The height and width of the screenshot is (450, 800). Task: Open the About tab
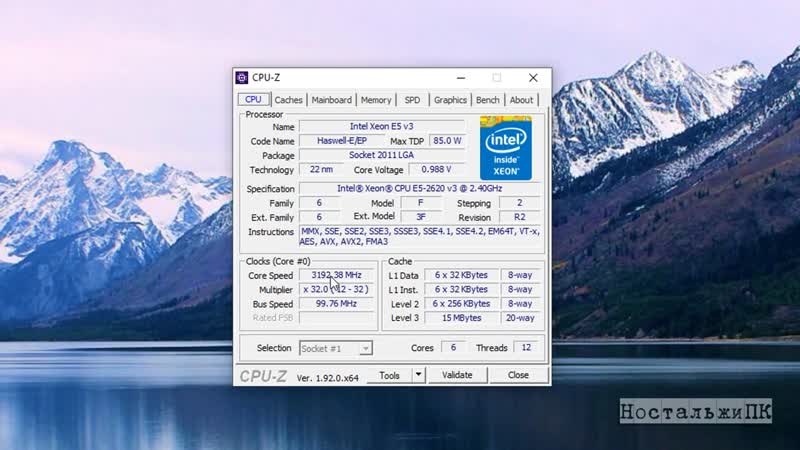521,100
